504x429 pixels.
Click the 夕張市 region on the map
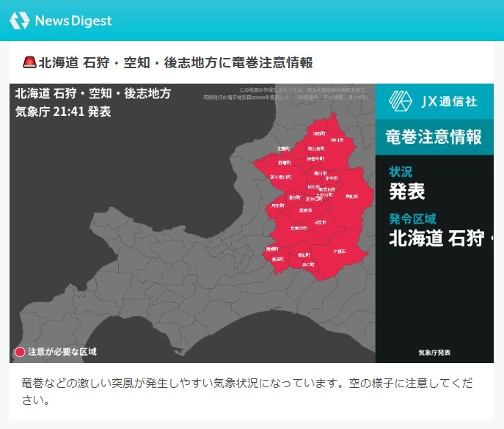tap(340, 252)
